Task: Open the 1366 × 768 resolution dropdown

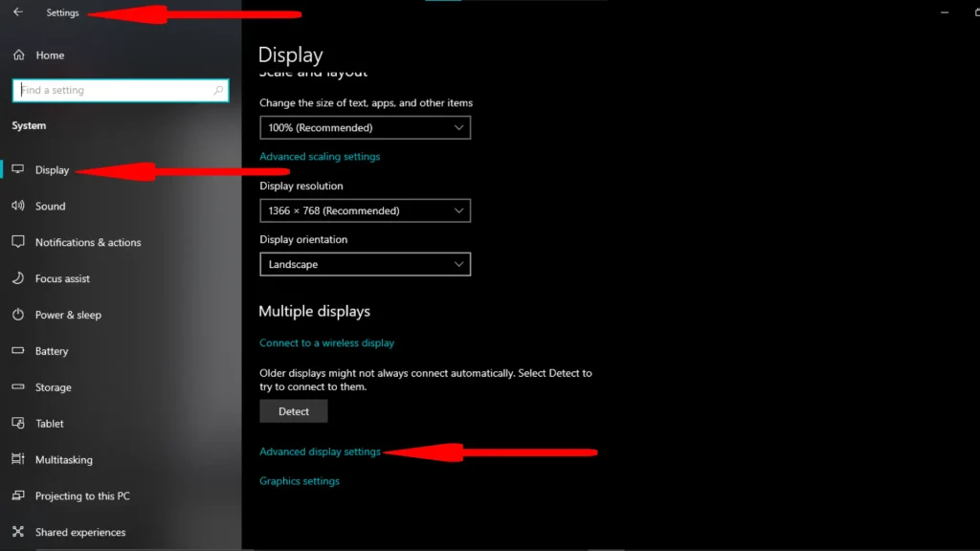Action: tap(365, 210)
